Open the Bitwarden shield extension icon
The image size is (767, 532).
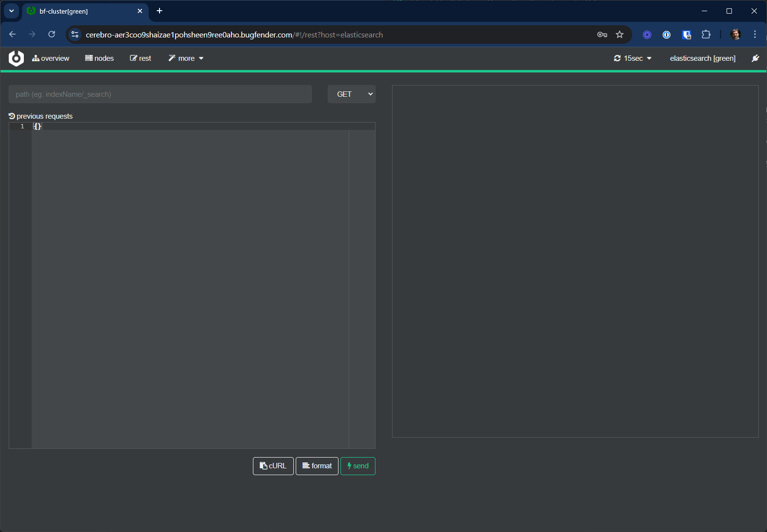pos(687,35)
